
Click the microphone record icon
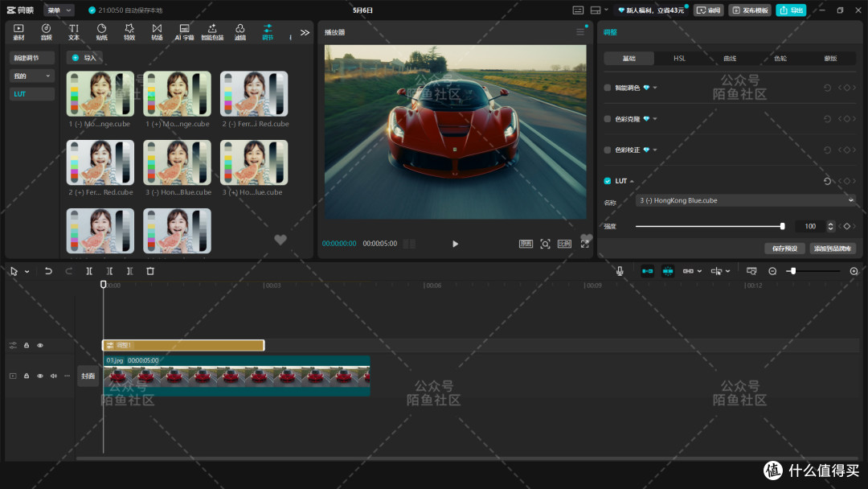tap(620, 271)
